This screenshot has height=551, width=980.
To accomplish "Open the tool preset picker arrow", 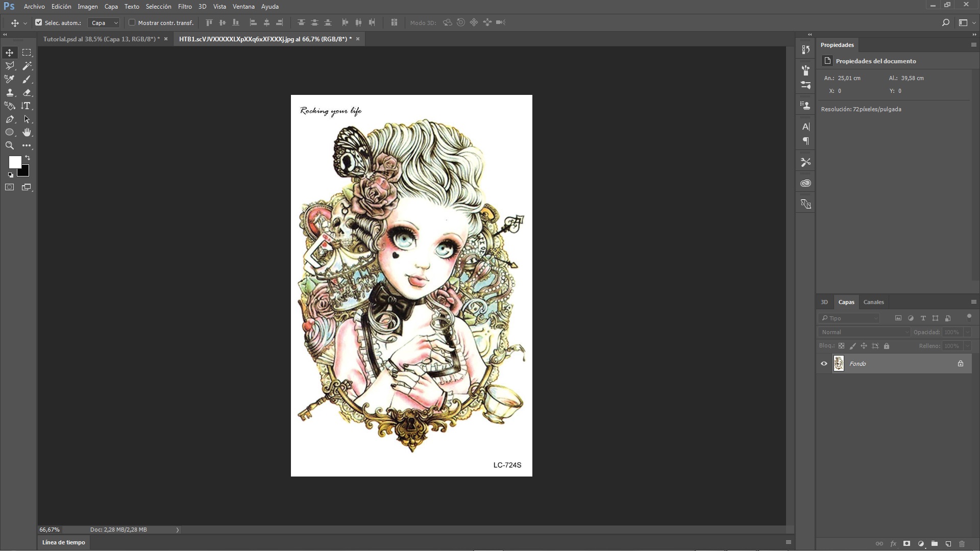I will click(x=25, y=23).
